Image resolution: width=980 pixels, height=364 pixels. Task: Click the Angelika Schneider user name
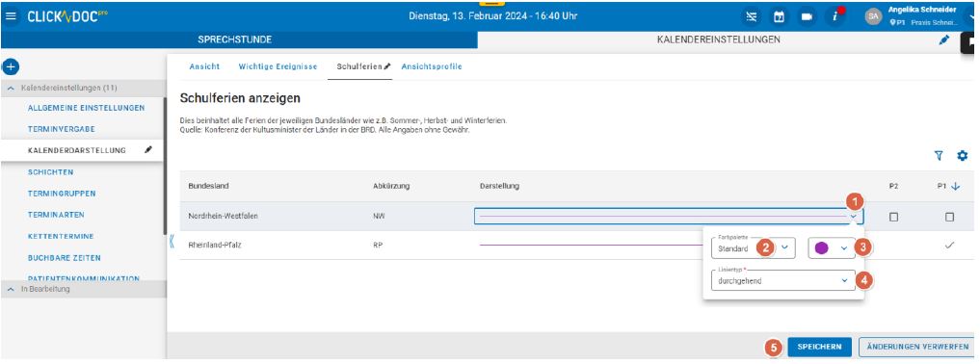pyautogui.click(x=922, y=10)
